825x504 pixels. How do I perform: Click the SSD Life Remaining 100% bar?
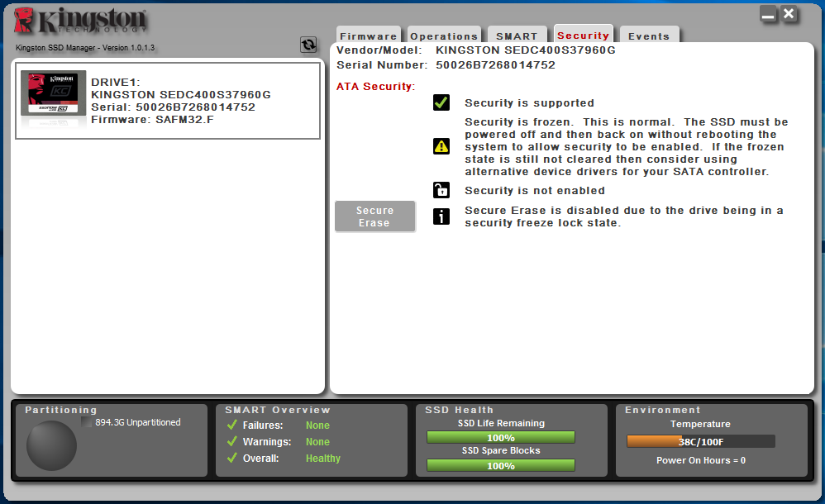(x=501, y=437)
